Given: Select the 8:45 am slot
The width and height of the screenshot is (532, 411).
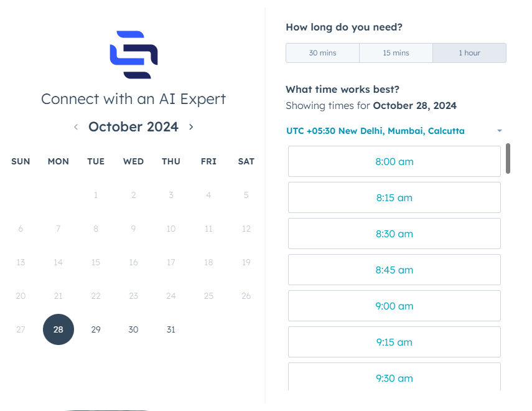Looking at the screenshot, I should (394, 270).
